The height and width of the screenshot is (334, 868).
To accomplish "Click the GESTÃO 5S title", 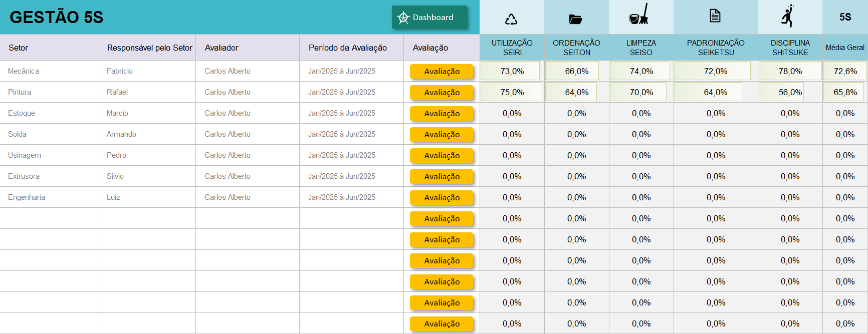I will pos(57,17).
